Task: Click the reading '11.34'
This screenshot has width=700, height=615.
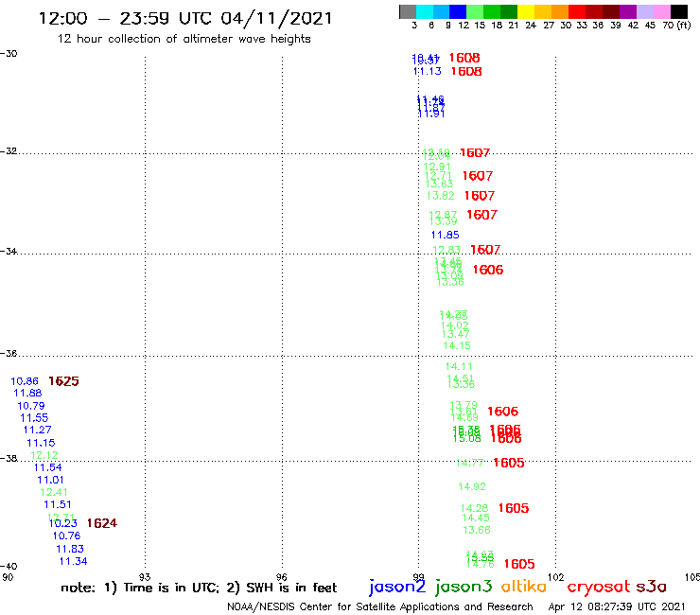Action: [74, 561]
